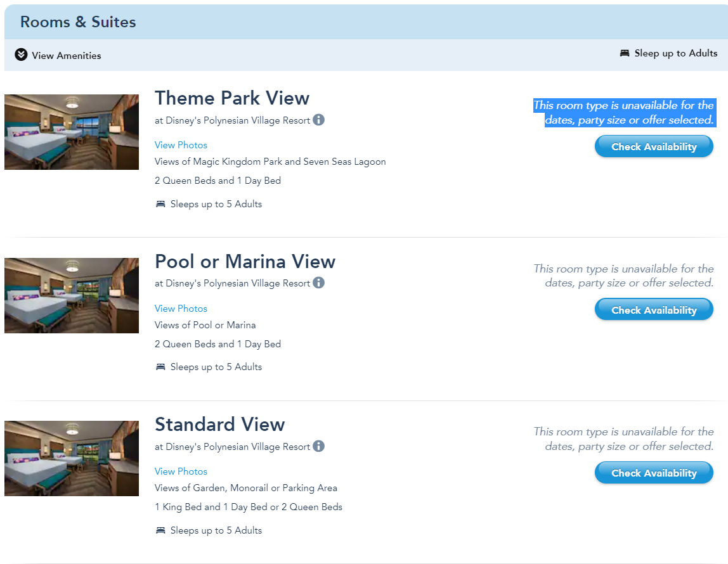Image resolution: width=728 pixels, height=564 pixels.
Task: Click the Rooms & Suites section header
Action: point(78,22)
